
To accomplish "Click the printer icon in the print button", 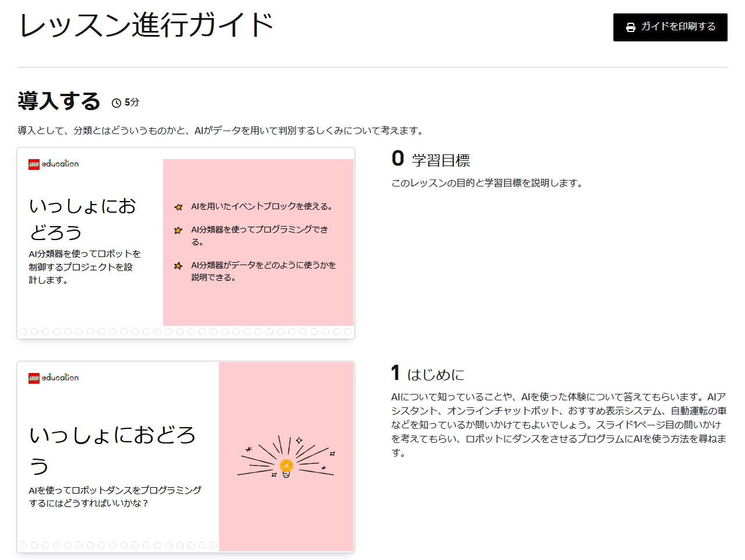I will click(x=630, y=27).
